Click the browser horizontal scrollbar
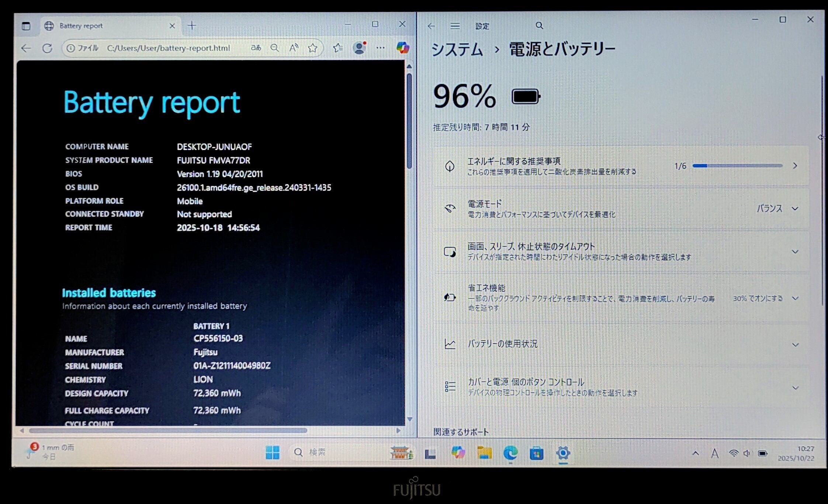Image resolution: width=828 pixels, height=504 pixels. pos(168,430)
